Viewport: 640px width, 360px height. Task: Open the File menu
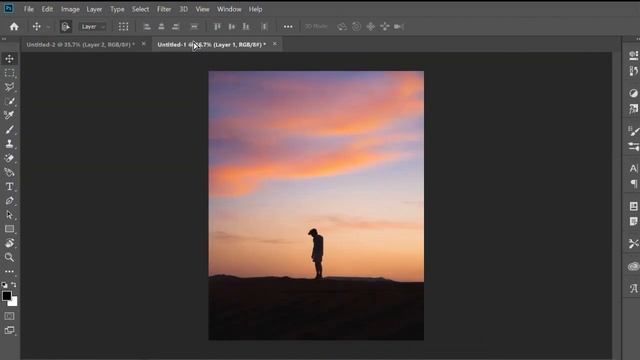pos(29,9)
